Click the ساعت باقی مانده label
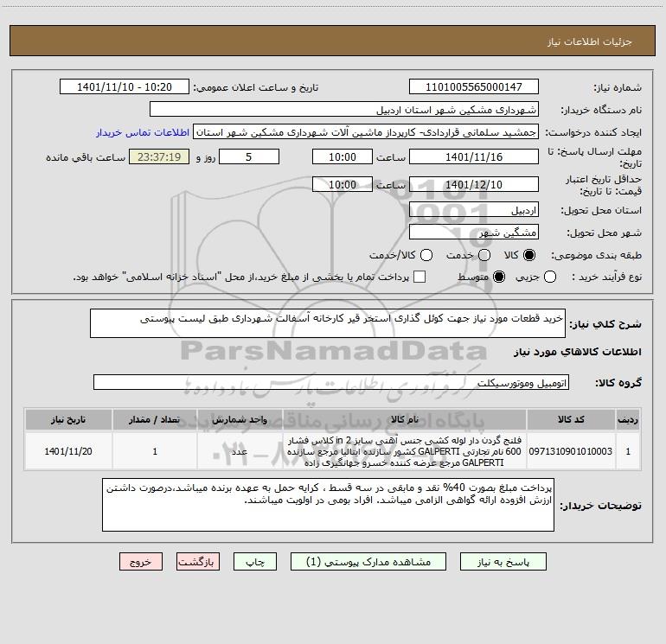This screenshot has width=666, height=644. (86, 157)
